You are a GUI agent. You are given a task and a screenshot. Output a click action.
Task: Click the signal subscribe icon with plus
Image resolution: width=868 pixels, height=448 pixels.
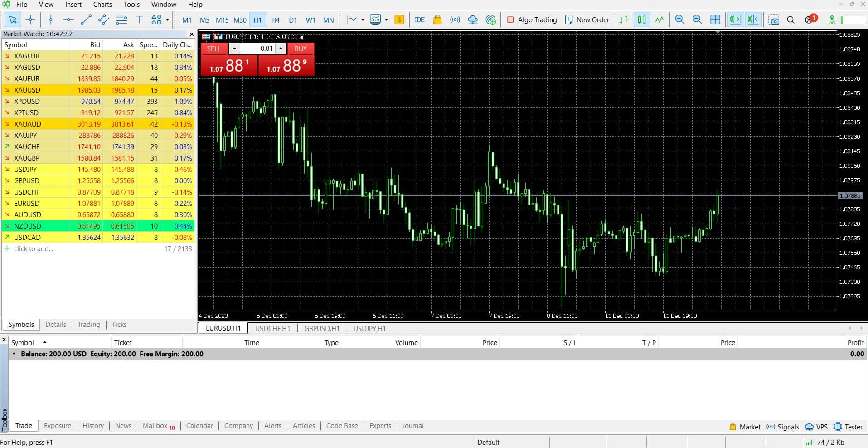(x=490, y=19)
